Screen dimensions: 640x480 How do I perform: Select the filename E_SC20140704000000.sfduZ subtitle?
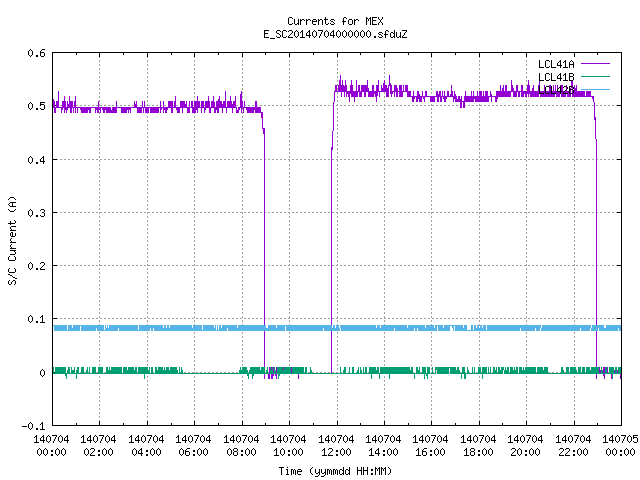(x=335, y=34)
